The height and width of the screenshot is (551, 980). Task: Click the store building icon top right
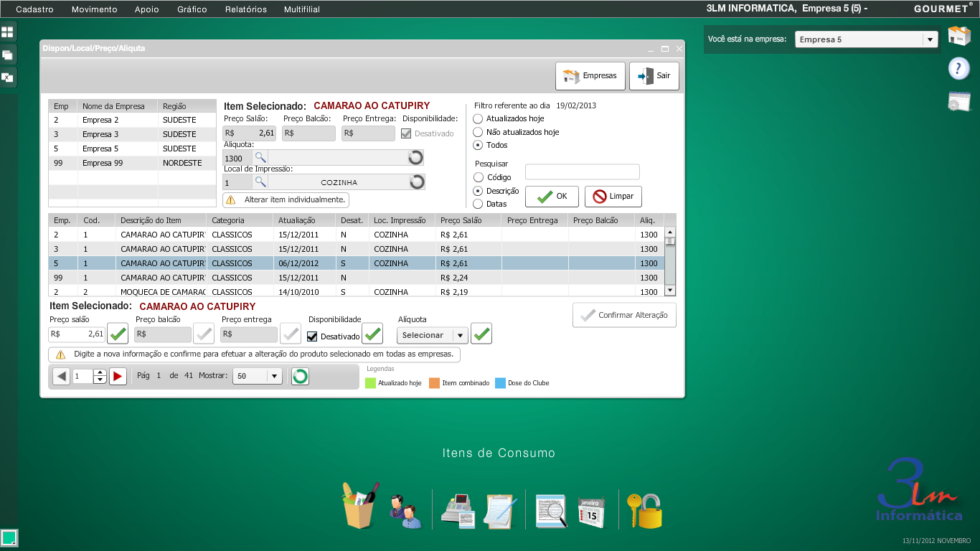pyautogui.click(x=959, y=35)
